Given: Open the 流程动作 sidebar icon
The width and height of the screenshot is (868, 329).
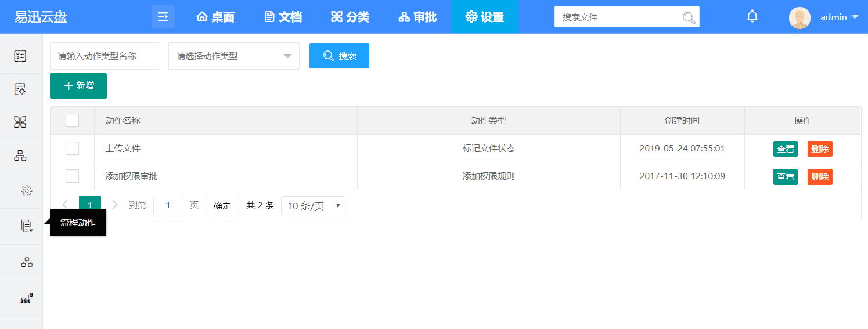Looking at the screenshot, I should coord(27,226).
